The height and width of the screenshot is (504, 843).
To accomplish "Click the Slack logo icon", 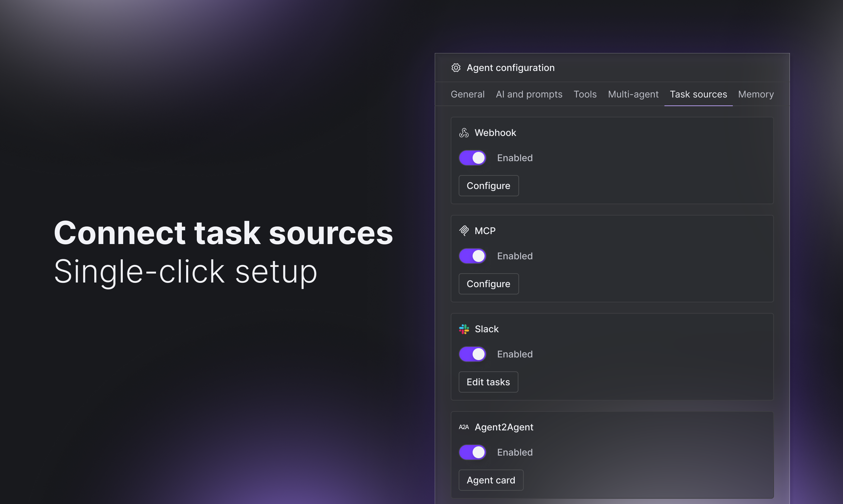I will point(464,329).
